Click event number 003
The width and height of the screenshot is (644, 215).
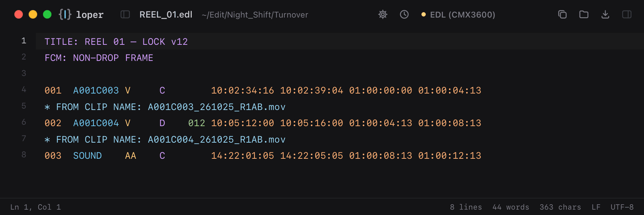click(x=53, y=156)
